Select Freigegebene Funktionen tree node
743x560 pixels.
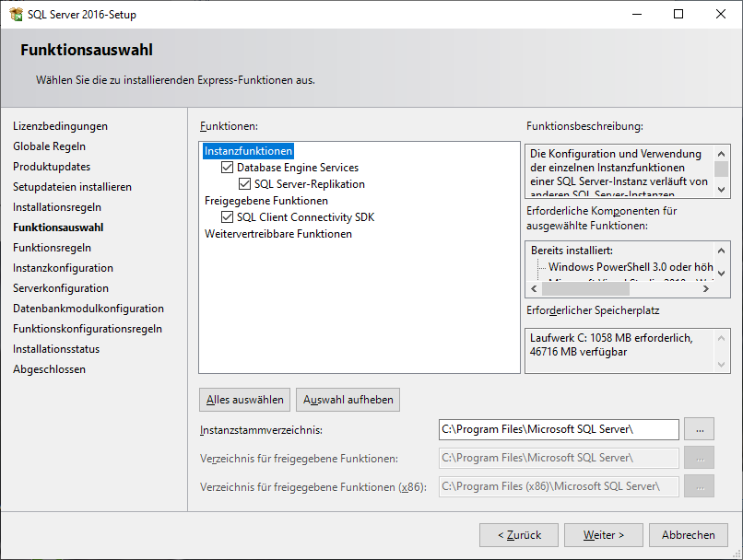click(265, 201)
